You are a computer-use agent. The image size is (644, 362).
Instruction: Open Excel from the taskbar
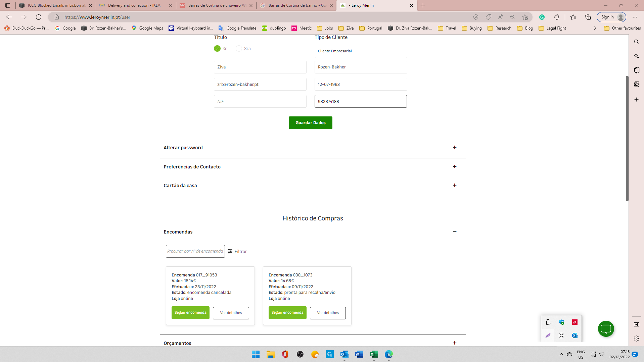click(x=374, y=354)
